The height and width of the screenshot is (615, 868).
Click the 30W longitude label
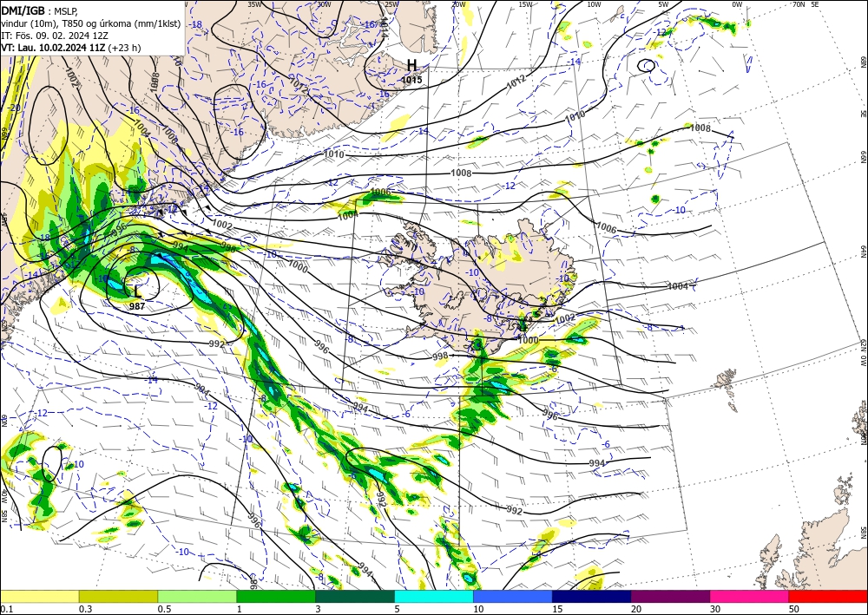[324, 4]
